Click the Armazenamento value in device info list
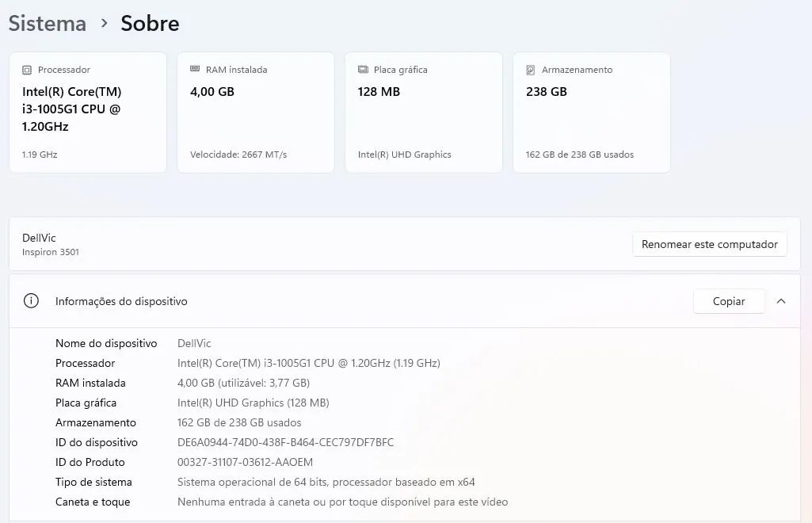812x523 pixels. [x=239, y=422]
